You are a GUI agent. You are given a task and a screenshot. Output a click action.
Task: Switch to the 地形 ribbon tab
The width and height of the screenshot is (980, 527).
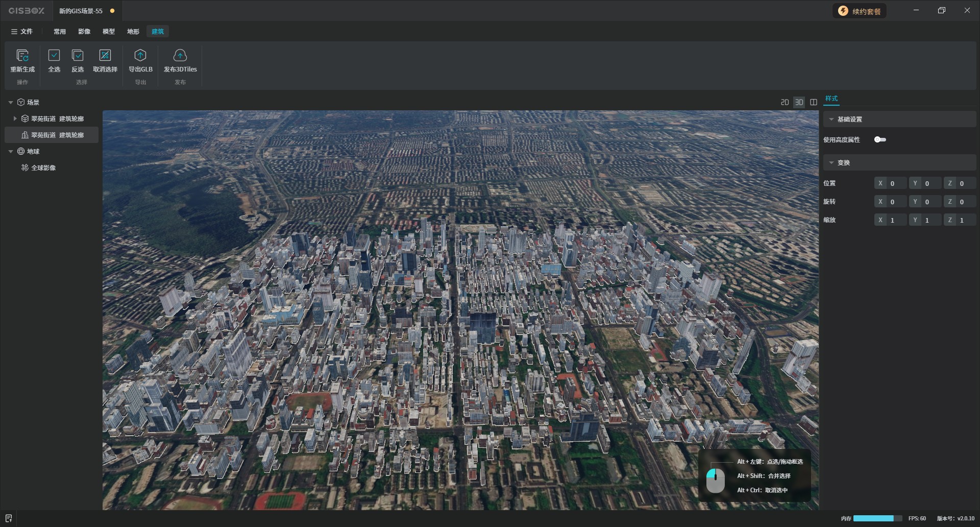point(133,32)
